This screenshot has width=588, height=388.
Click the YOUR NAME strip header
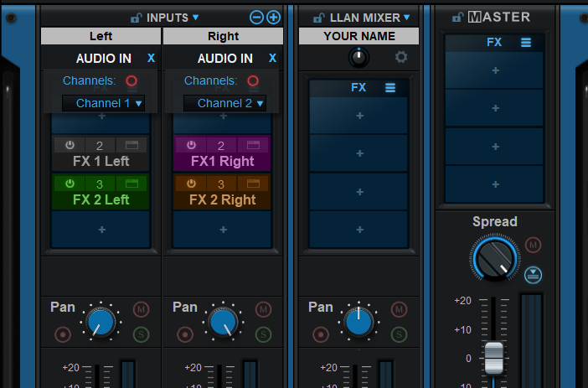tap(358, 36)
